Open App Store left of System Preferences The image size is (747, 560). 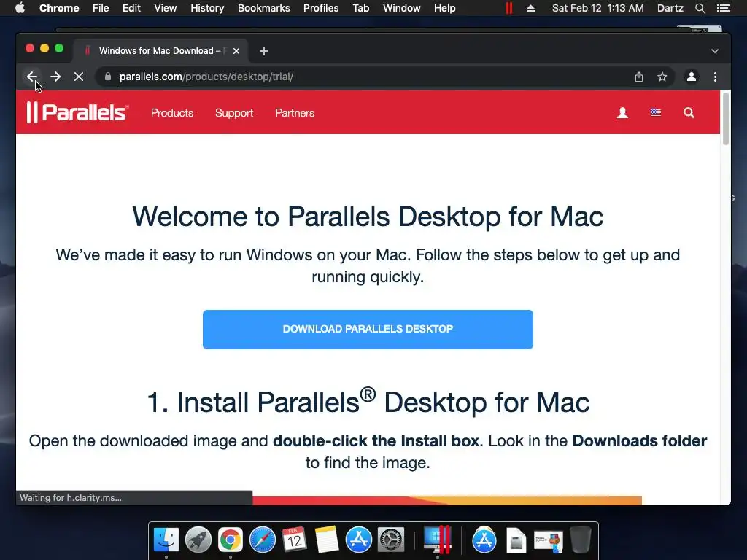click(x=358, y=540)
